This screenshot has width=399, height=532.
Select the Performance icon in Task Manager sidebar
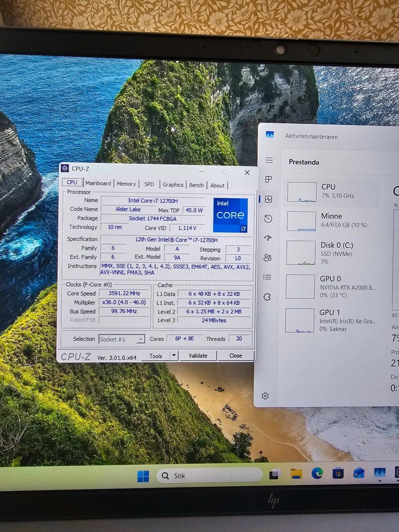point(268,199)
